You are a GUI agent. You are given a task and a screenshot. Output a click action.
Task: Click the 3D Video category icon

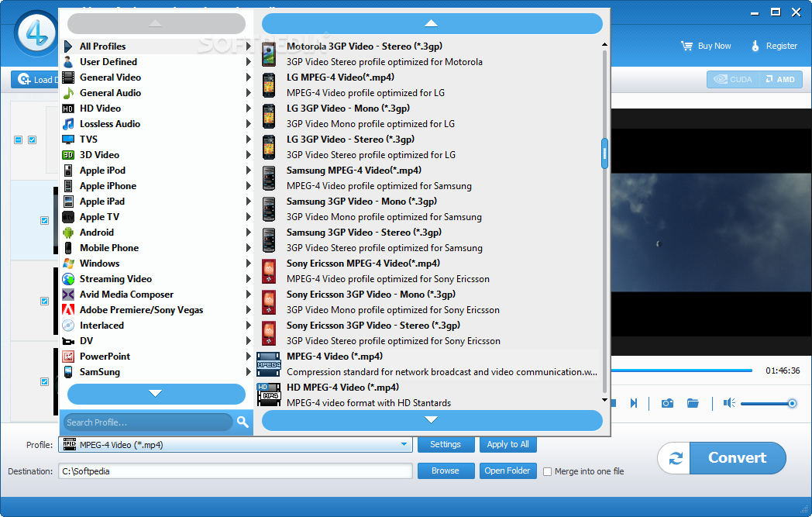click(68, 155)
